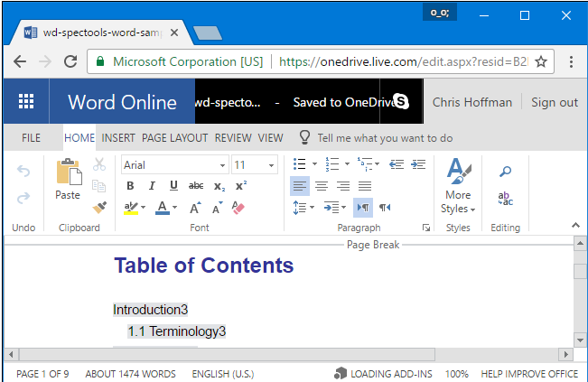Open the Arial font name dropdown
This screenshot has height=382, width=588.
click(222, 165)
